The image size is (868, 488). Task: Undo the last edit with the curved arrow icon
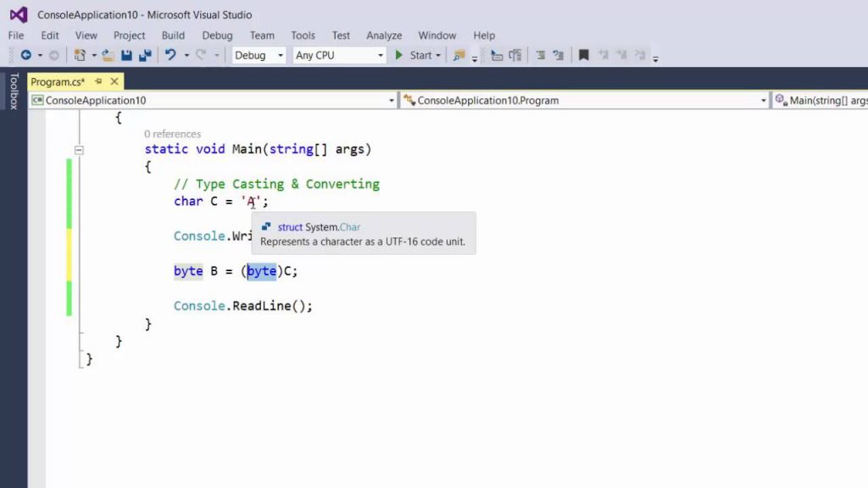tap(170, 55)
